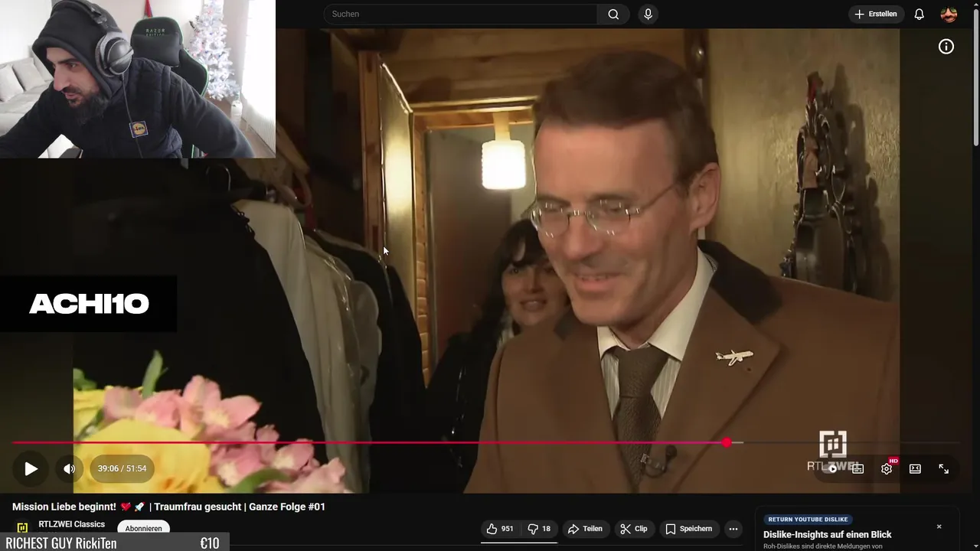Create a Clip with scissors button

pyautogui.click(x=633, y=529)
